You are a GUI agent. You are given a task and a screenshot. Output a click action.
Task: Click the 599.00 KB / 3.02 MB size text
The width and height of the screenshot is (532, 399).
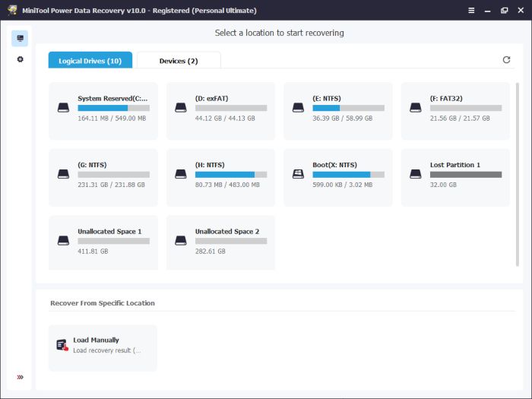point(342,185)
